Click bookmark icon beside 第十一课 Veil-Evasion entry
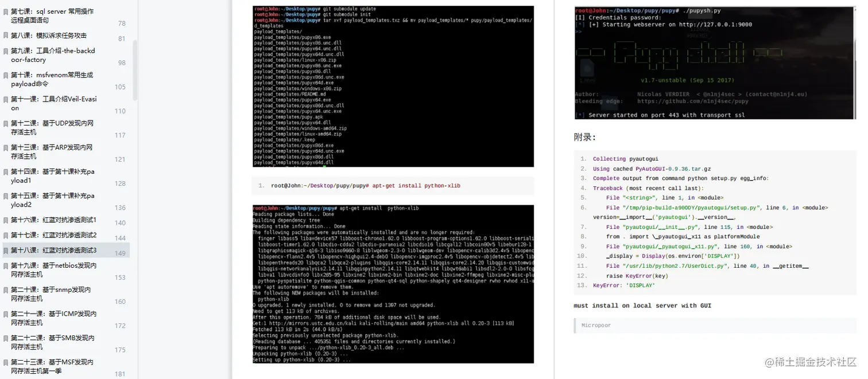 tap(6, 99)
